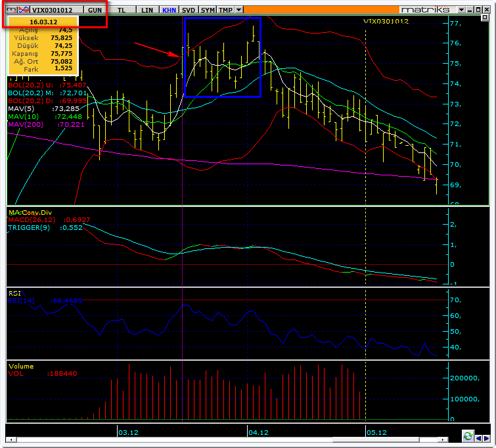Click the blue left arrow navigation icon
Image resolution: width=496 pixels, height=448 pixels.
(x=479, y=438)
